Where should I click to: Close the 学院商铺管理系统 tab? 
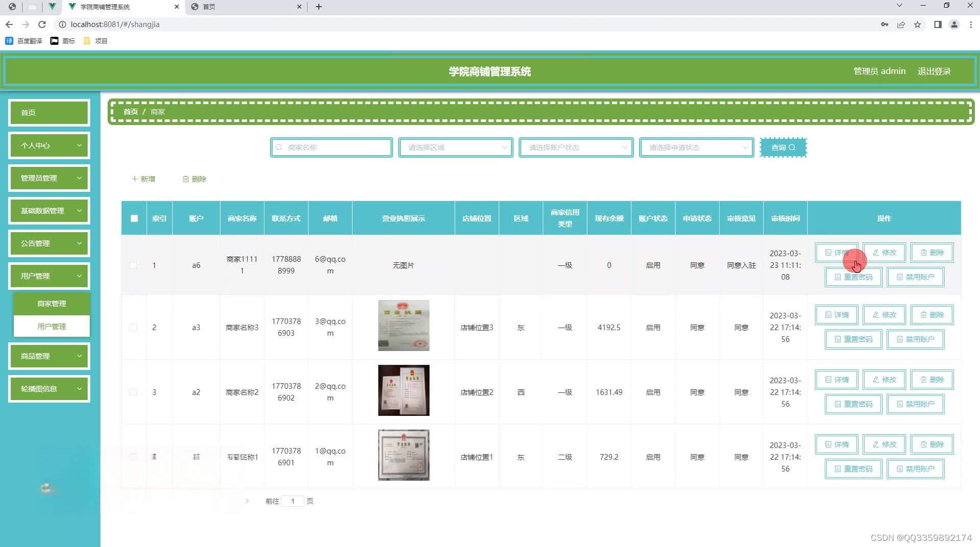click(177, 7)
